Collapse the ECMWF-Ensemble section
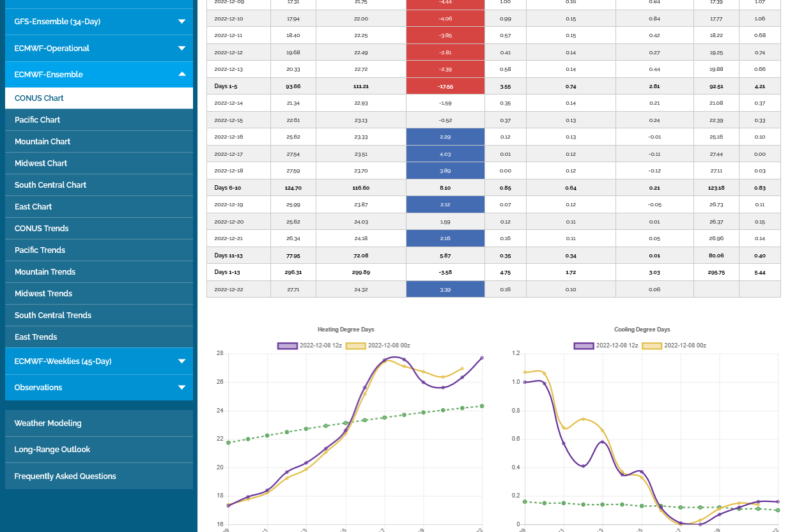 [182, 75]
